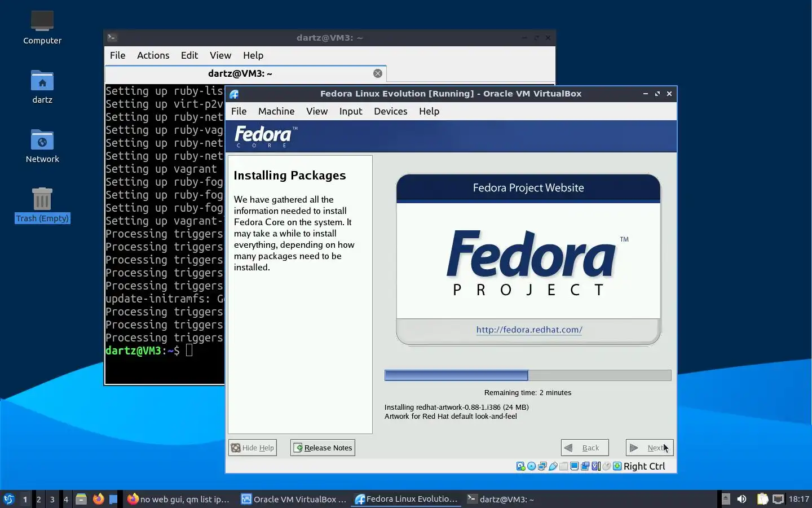Open the application launcher menu in the taskbar

[9, 499]
